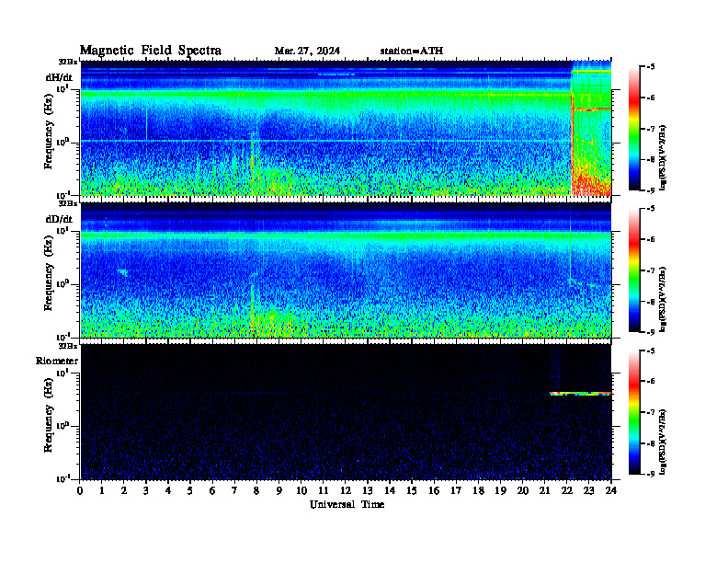Click hour tick label "4" on time axis
Screen dimensions: 728x563
tap(168, 490)
